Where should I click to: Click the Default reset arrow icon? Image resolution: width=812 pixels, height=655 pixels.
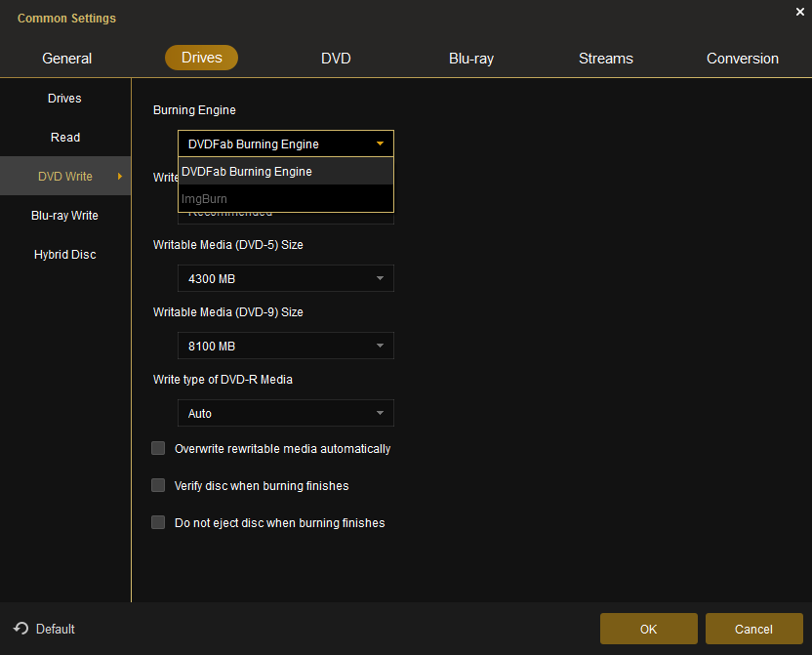20,628
